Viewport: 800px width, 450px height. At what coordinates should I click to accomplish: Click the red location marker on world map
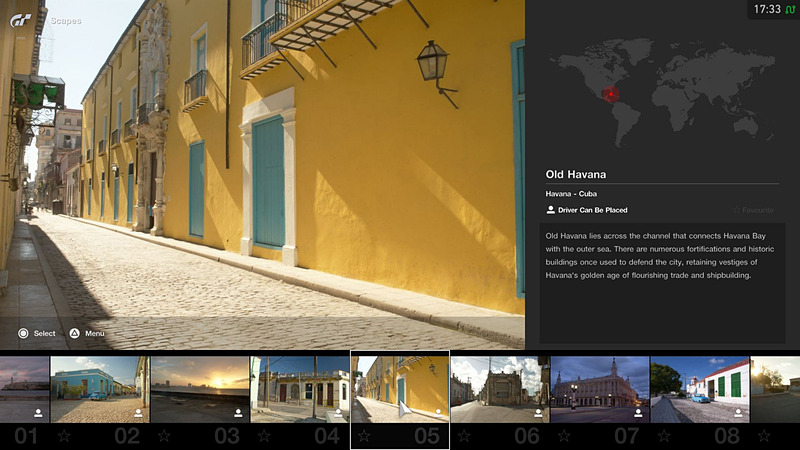pos(611,94)
